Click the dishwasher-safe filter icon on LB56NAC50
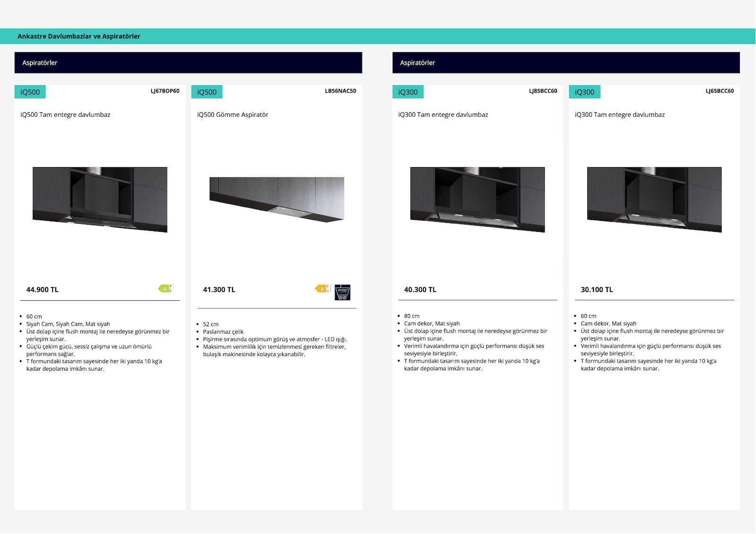Viewport: 756px width, 534px height. (x=343, y=292)
